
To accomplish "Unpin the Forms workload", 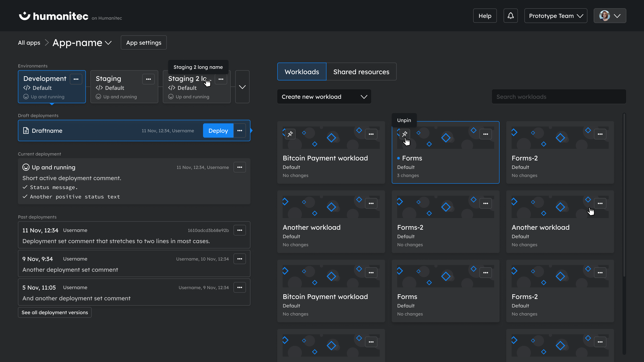I will click(405, 134).
